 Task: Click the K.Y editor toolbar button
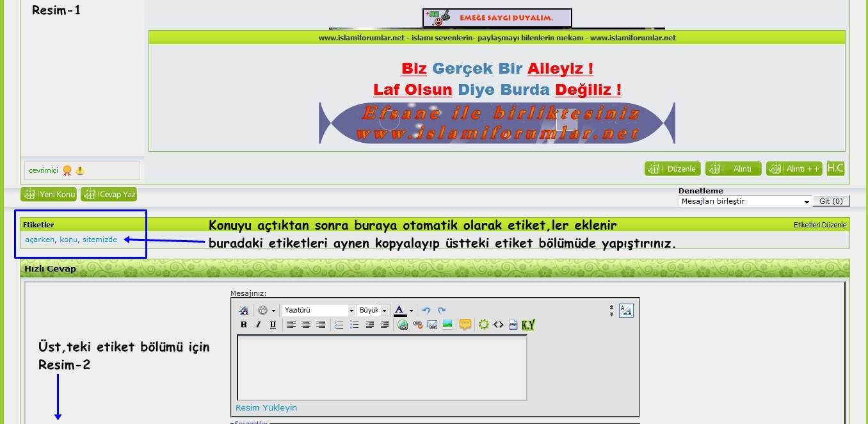tap(527, 325)
